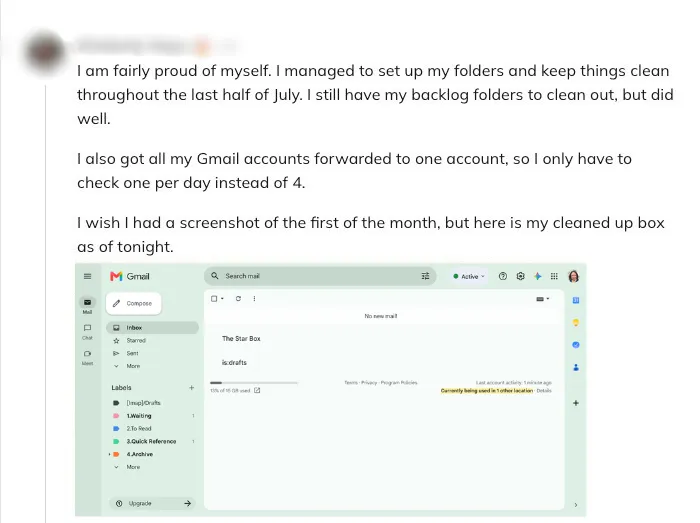Click the Gemini sparkle icon
The height and width of the screenshot is (523, 700).
[538, 276]
